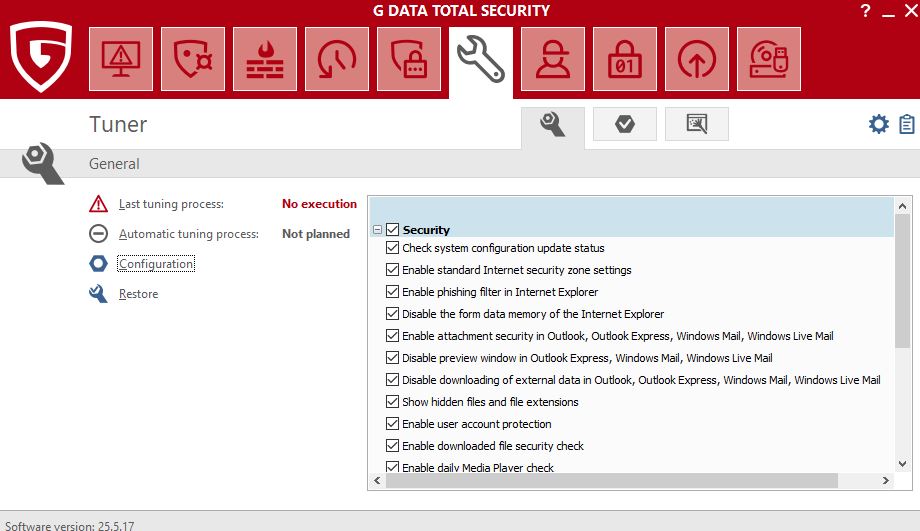Switch to the checkmark badge tab
920x531 pixels.
pos(625,124)
